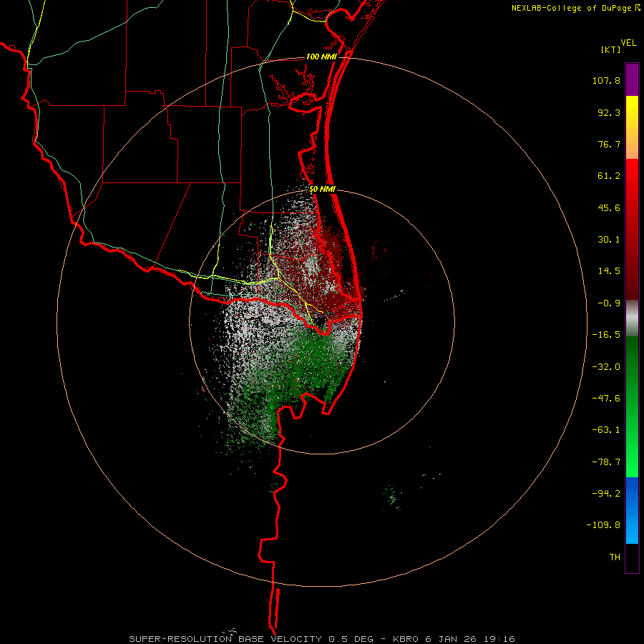Image resolution: width=644 pixels, height=644 pixels.
Task: Click the -109.8 velocity scale value
Action: 603,525
